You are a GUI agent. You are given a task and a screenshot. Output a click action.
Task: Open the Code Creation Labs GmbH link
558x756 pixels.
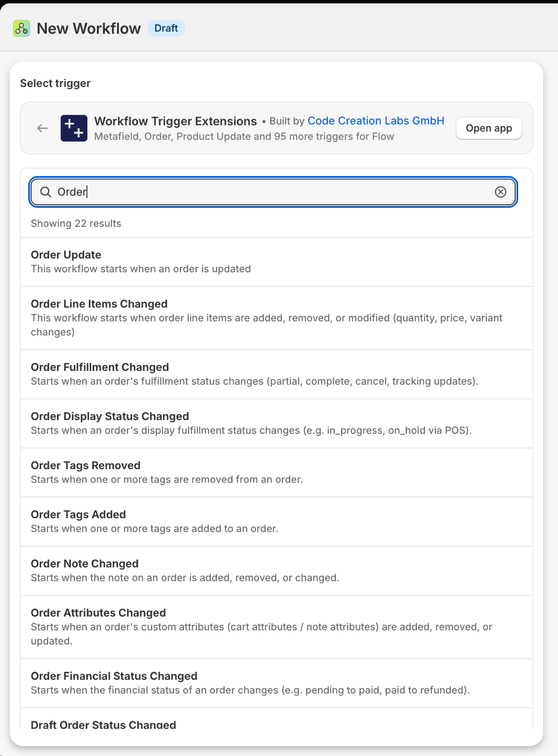376,120
